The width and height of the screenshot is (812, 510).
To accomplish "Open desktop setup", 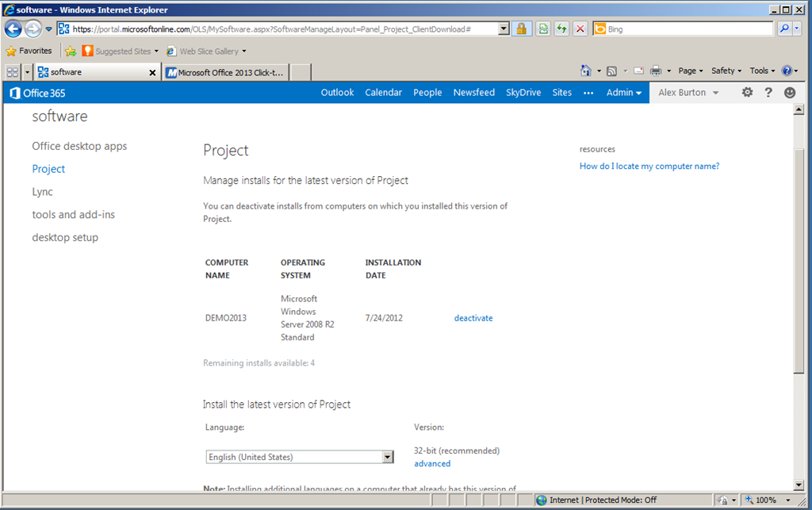I will pos(65,237).
